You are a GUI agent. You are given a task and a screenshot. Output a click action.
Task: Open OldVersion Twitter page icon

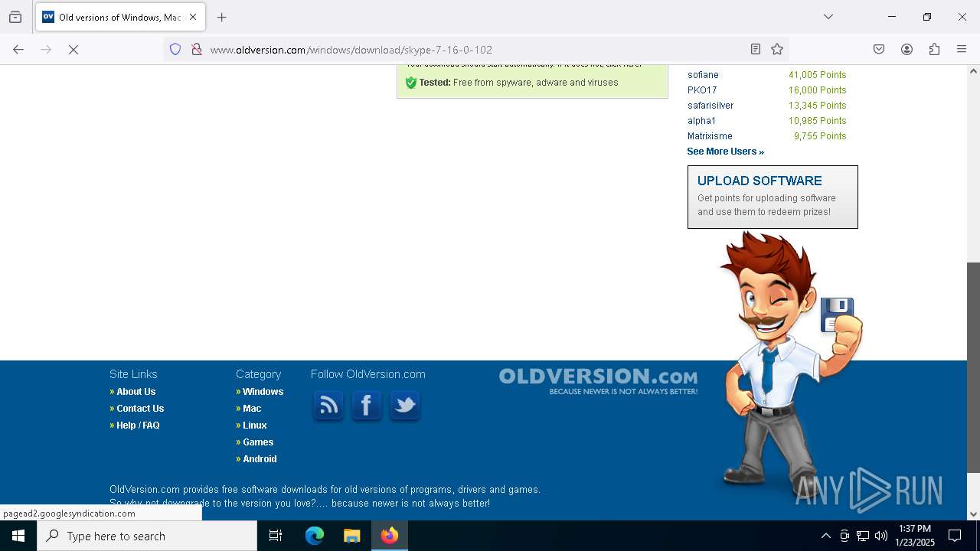[x=405, y=405]
